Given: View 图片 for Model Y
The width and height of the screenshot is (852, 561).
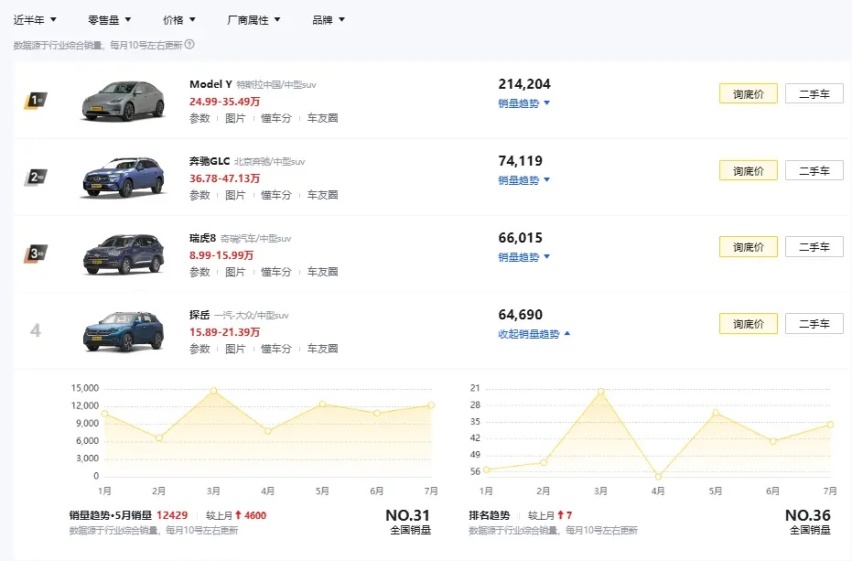Looking at the screenshot, I should pyautogui.click(x=235, y=118).
